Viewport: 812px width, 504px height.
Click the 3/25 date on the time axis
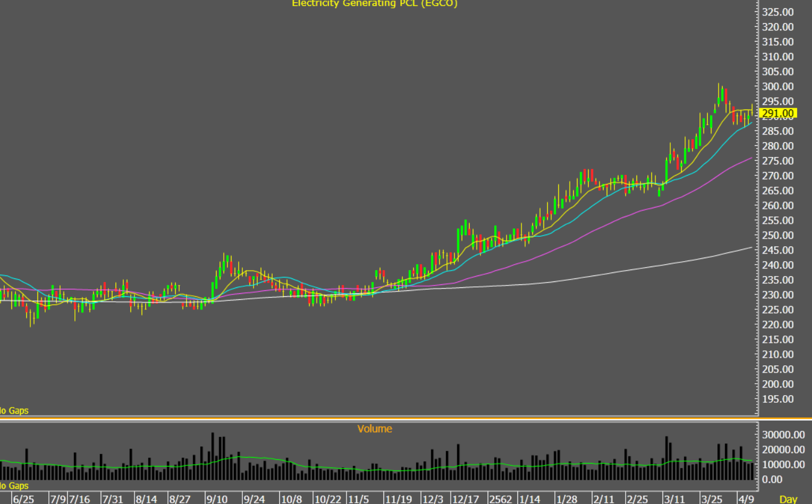click(x=712, y=499)
